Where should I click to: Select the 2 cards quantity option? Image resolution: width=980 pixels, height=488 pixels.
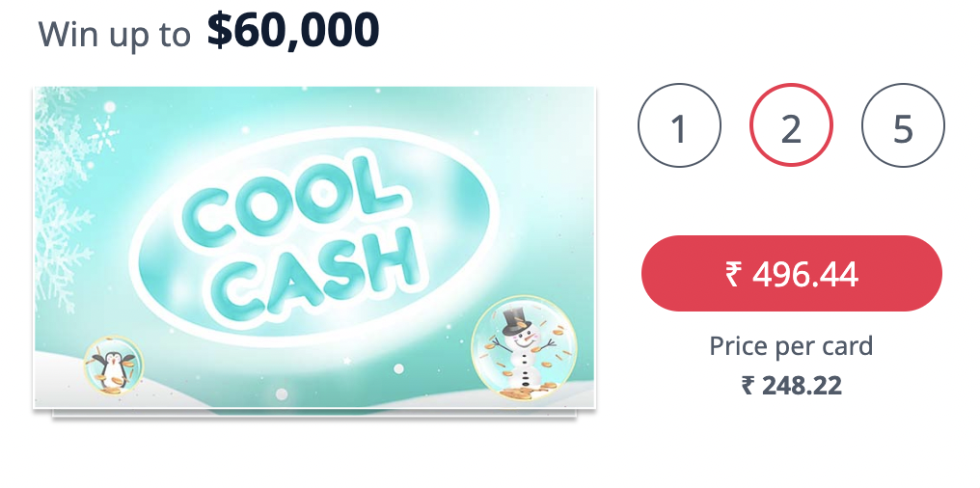click(791, 126)
